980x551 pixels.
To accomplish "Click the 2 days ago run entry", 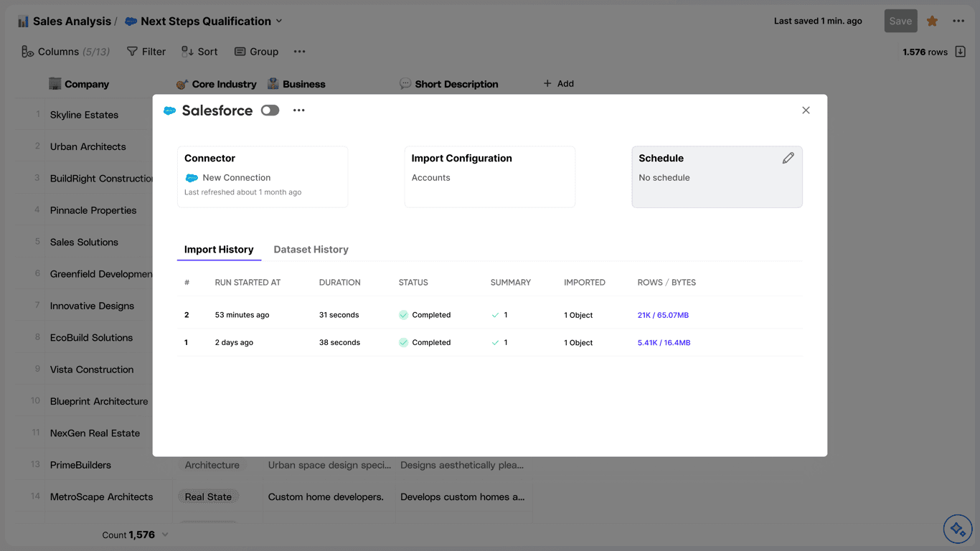I will (x=234, y=343).
